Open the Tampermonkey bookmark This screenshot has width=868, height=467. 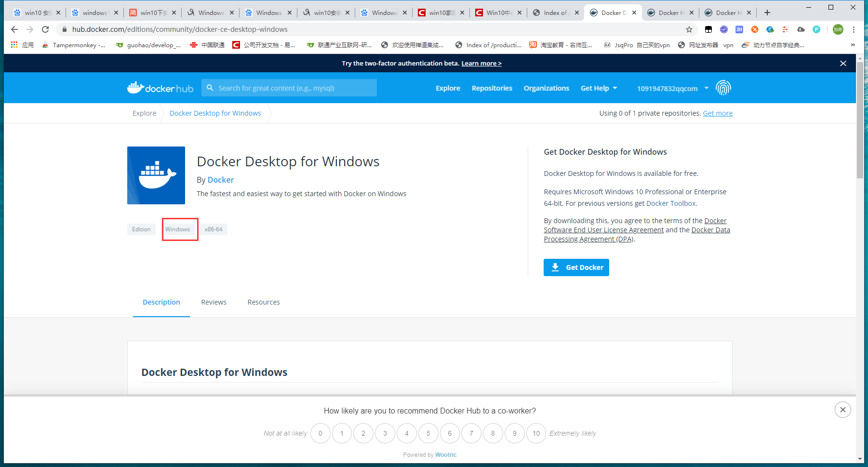[74, 45]
